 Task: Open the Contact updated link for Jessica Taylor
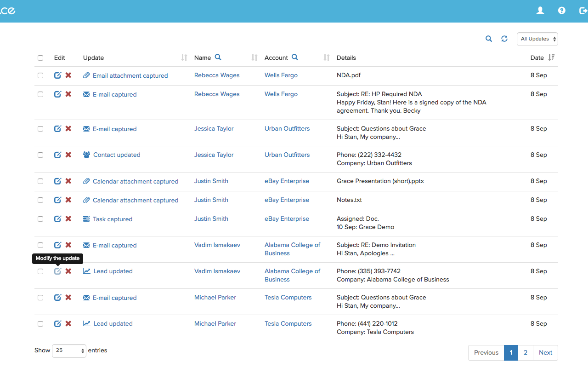click(x=117, y=155)
